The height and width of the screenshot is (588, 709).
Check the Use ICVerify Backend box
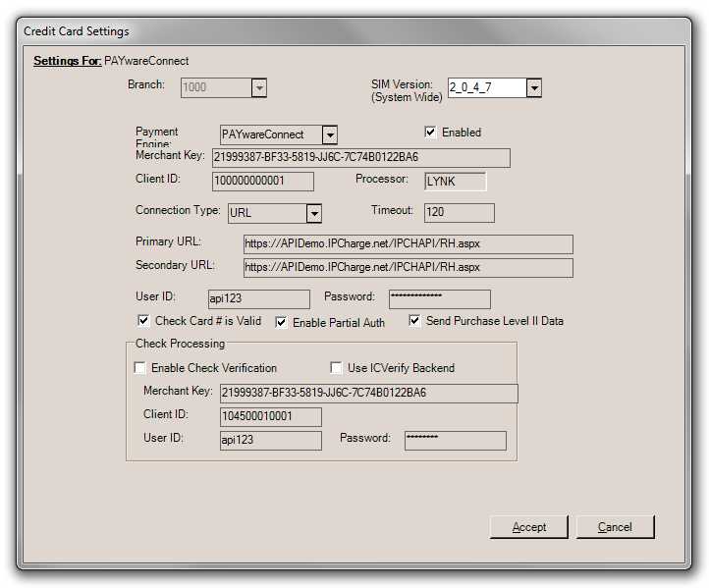(336, 367)
